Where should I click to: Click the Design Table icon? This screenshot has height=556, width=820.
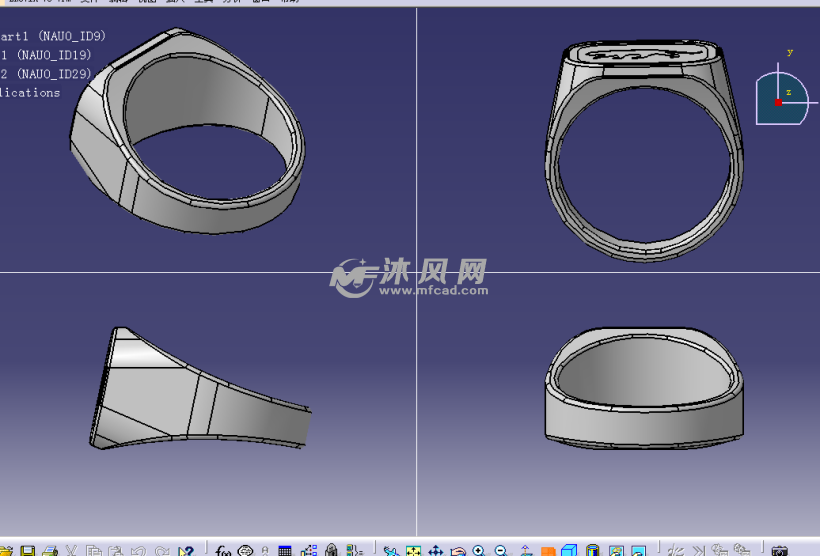[x=285, y=551]
